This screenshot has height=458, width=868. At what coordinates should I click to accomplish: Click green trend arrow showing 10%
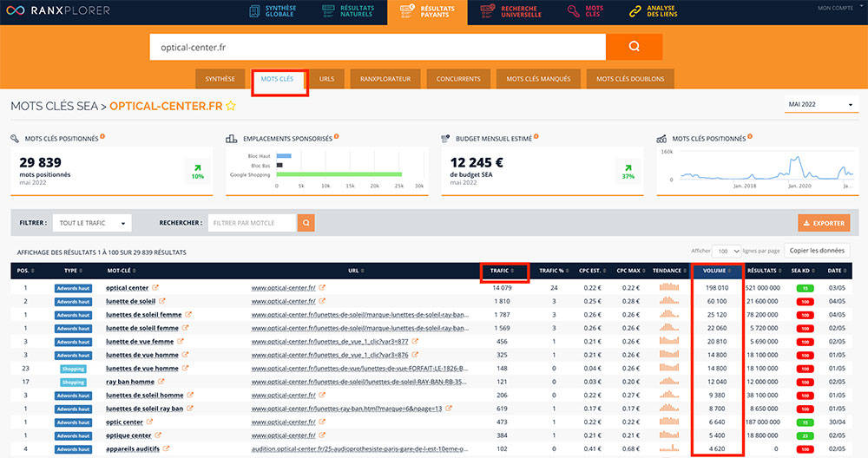pyautogui.click(x=198, y=168)
